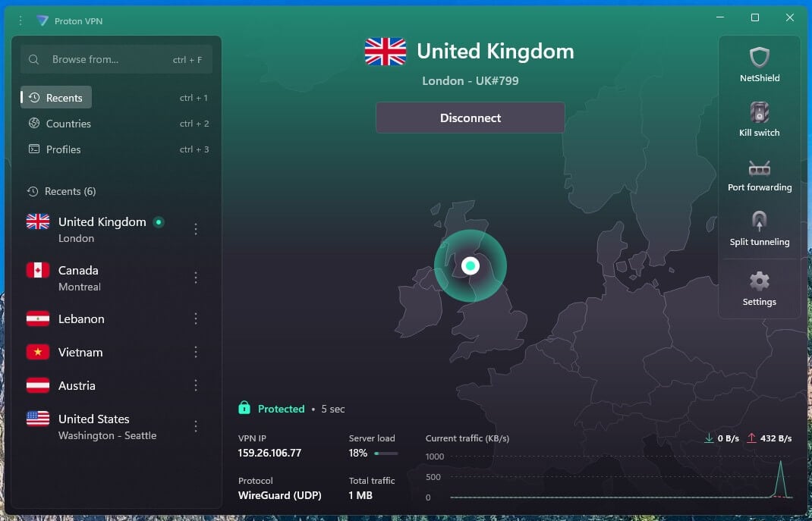This screenshot has width=812, height=521.
Task: Open options menu for Canada recent
Action: click(x=196, y=278)
